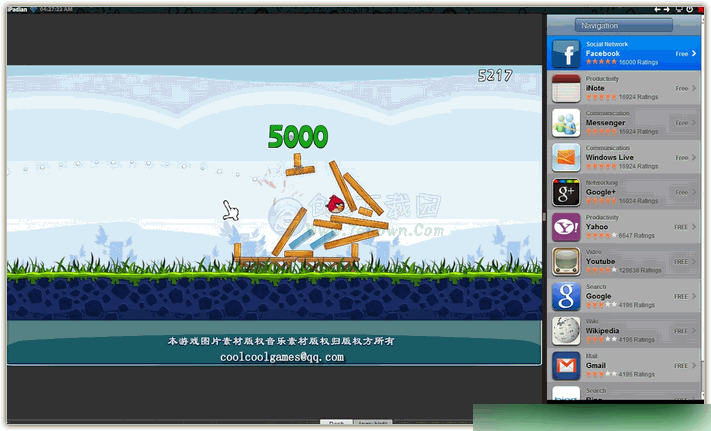Open the Youtube TV icon
The image size is (711, 431).
(x=566, y=262)
